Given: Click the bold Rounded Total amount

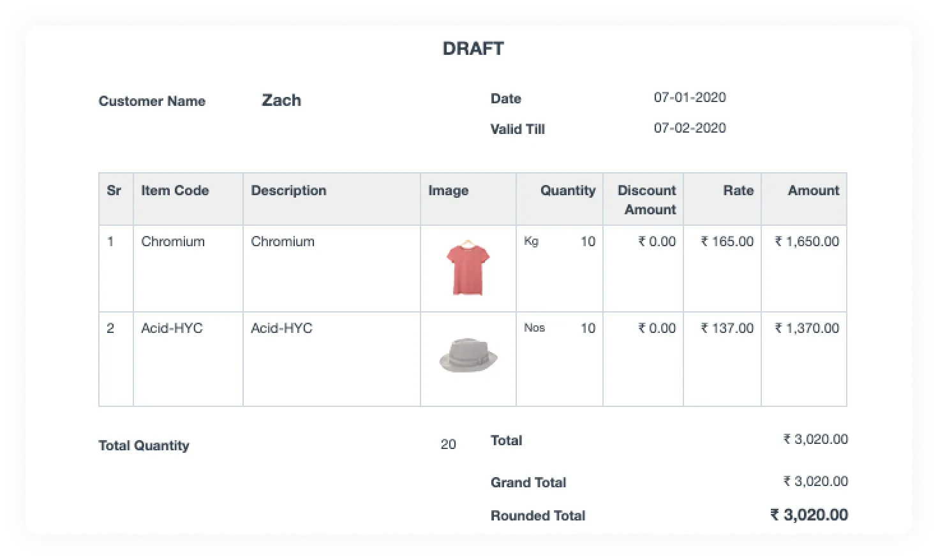Looking at the screenshot, I should (x=808, y=515).
